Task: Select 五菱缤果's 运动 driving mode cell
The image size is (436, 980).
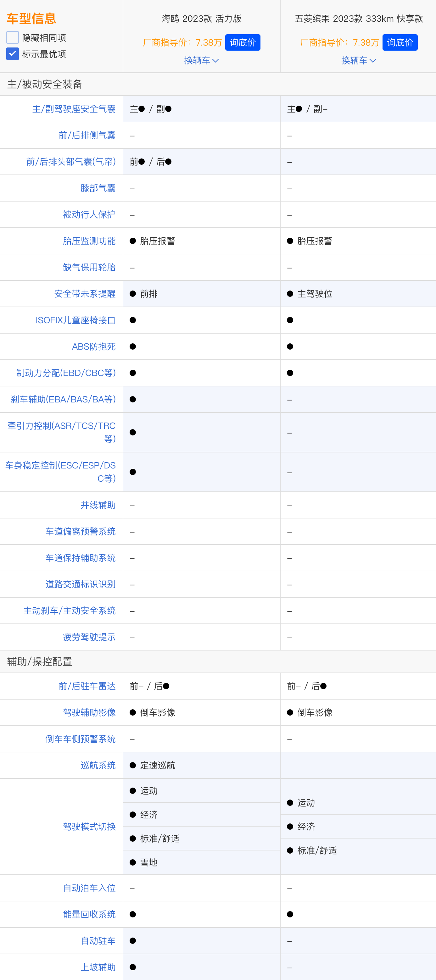Action: pos(358,802)
